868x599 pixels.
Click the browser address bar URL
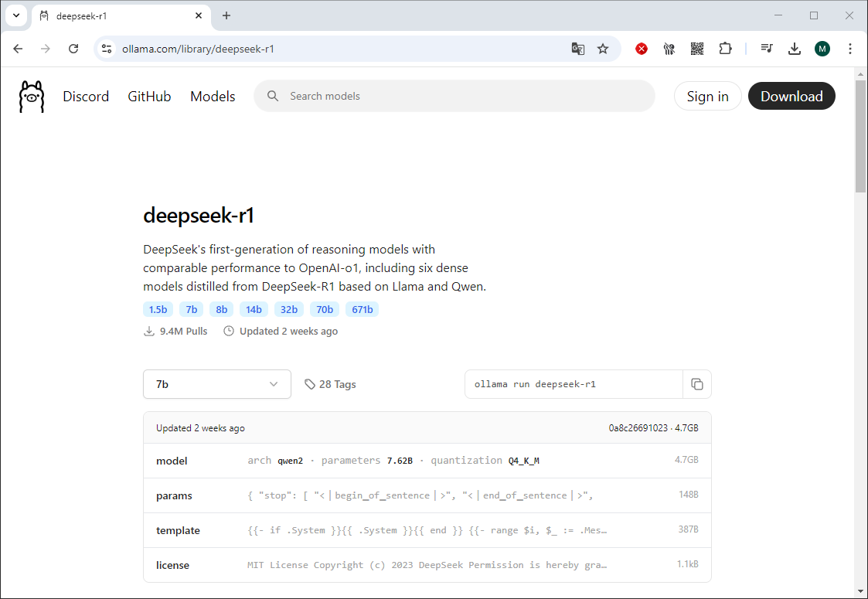coord(198,49)
